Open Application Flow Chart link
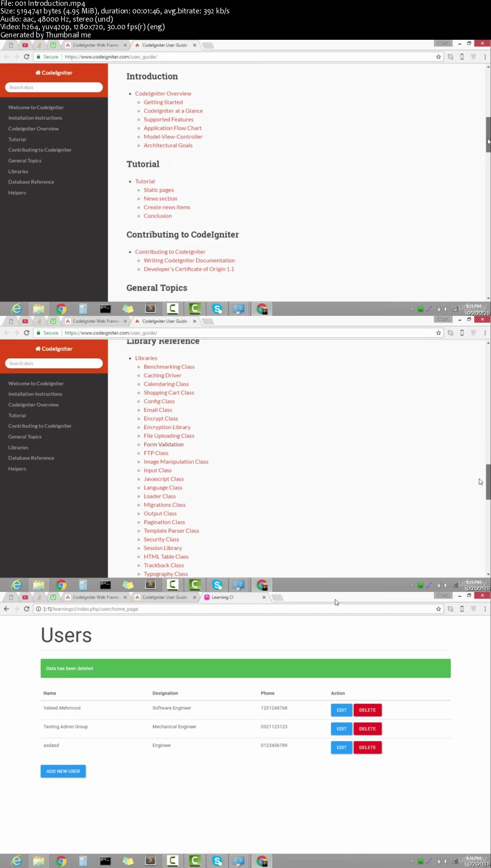This screenshot has height=868, width=491. pos(173,128)
